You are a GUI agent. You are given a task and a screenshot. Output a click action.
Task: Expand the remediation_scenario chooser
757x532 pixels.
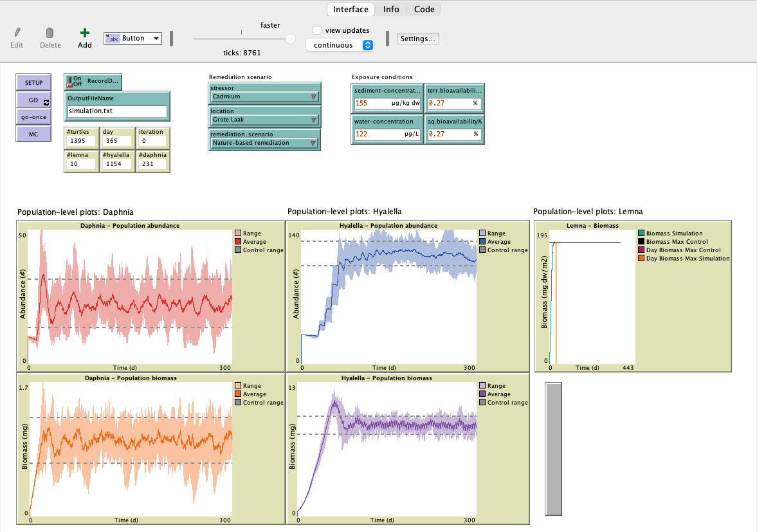pyautogui.click(x=264, y=143)
